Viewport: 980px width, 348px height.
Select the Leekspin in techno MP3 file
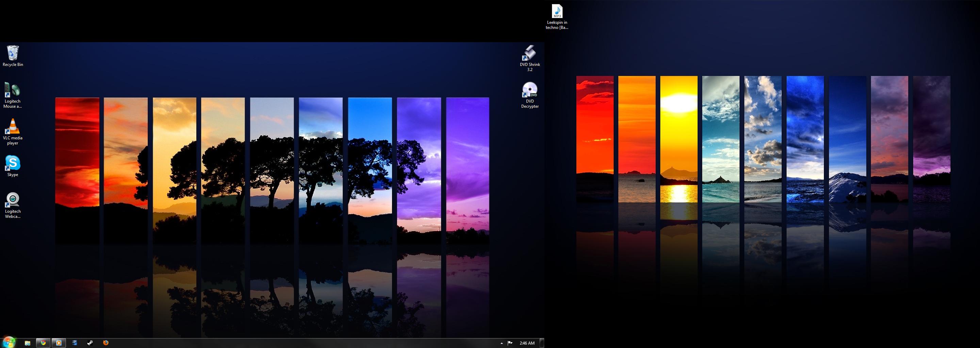557,17
